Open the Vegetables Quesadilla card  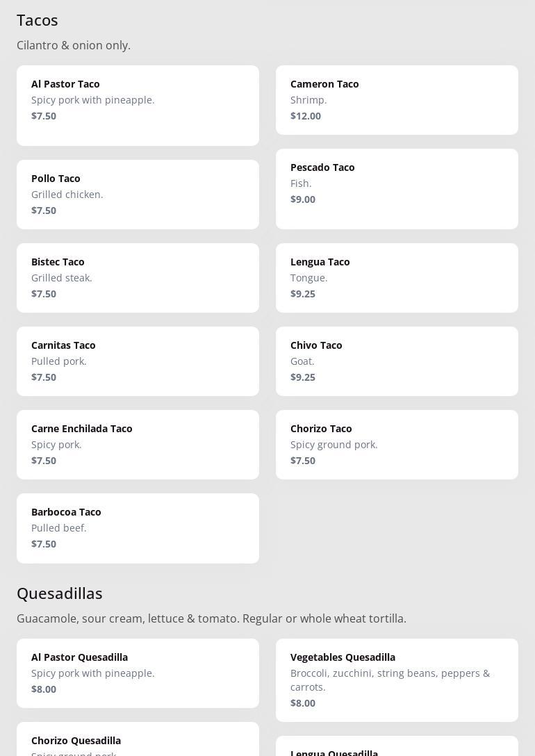pyautogui.click(x=397, y=680)
